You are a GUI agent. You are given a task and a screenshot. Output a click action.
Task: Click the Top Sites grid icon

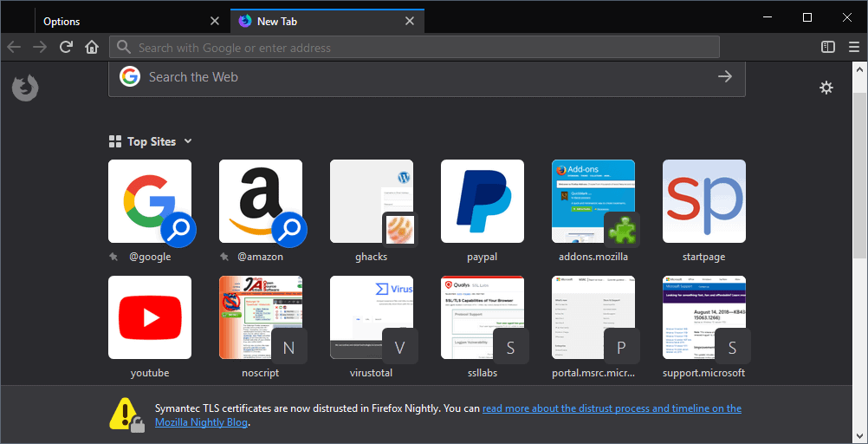(115, 142)
